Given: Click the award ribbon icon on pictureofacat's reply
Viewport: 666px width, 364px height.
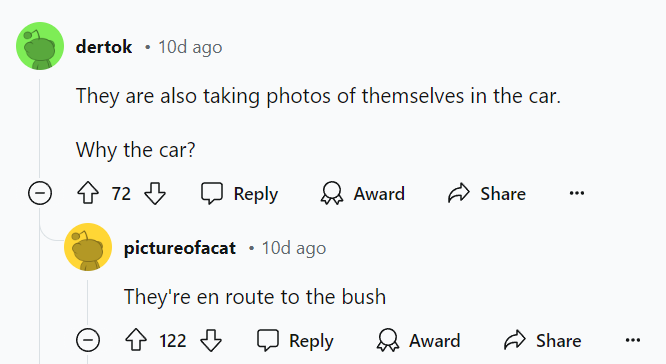Looking at the screenshot, I should pos(388,340).
